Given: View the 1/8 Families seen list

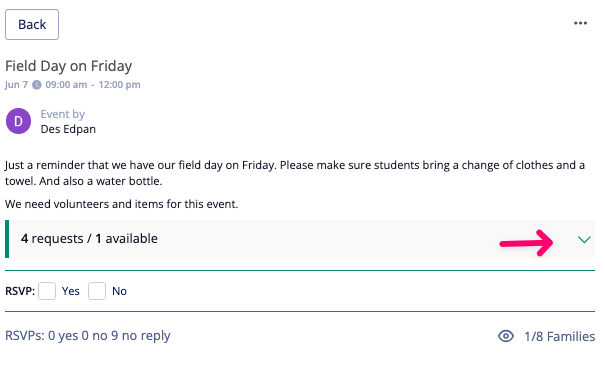Looking at the screenshot, I should pos(559,336).
